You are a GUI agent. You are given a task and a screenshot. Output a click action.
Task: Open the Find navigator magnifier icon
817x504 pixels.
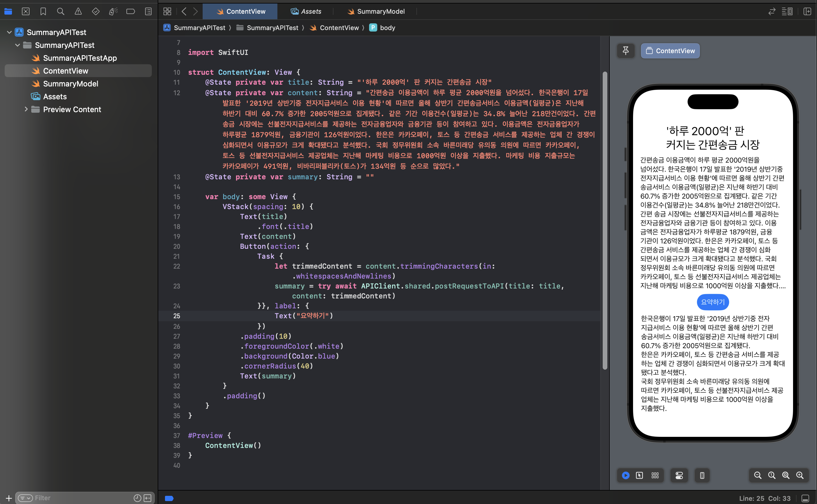[x=60, y=11]
